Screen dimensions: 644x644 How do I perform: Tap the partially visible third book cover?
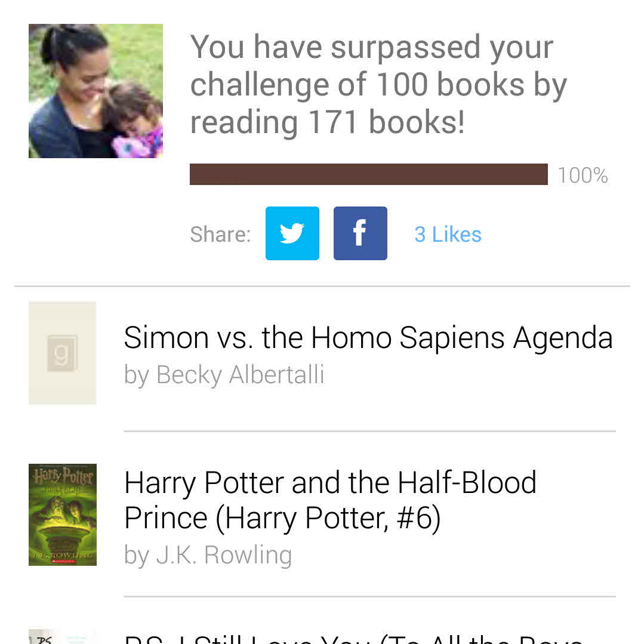click(x=62, y=636)
